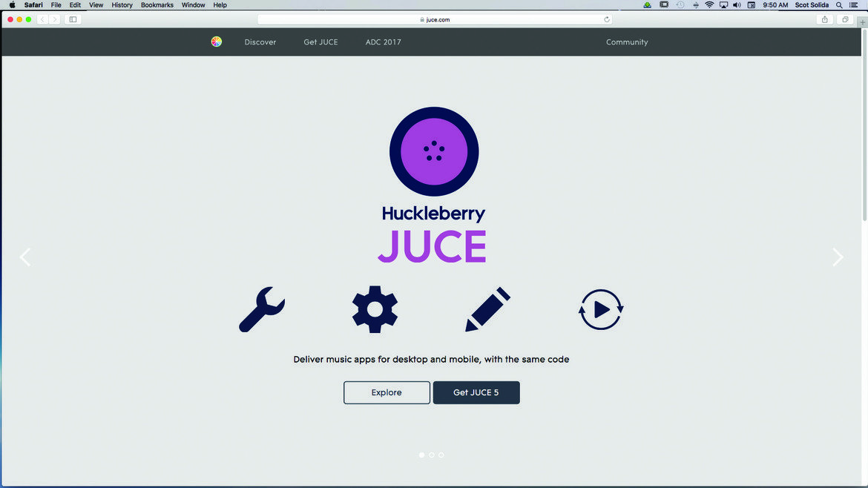
Task: Open a new Safari tab
Action: pos(863,22)
